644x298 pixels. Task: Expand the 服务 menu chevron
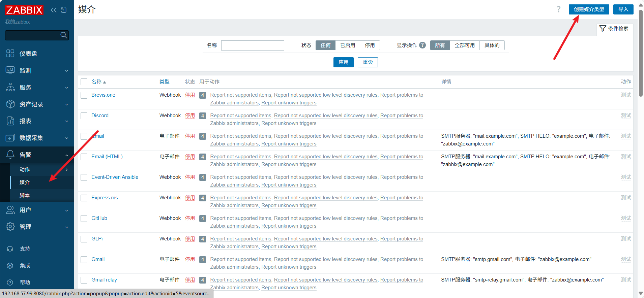pos(66,88)
